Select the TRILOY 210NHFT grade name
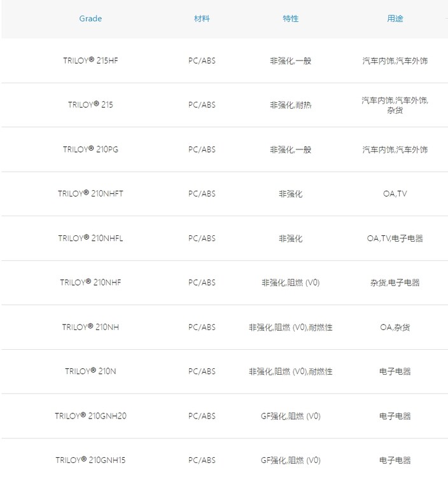 coord(90,193)
